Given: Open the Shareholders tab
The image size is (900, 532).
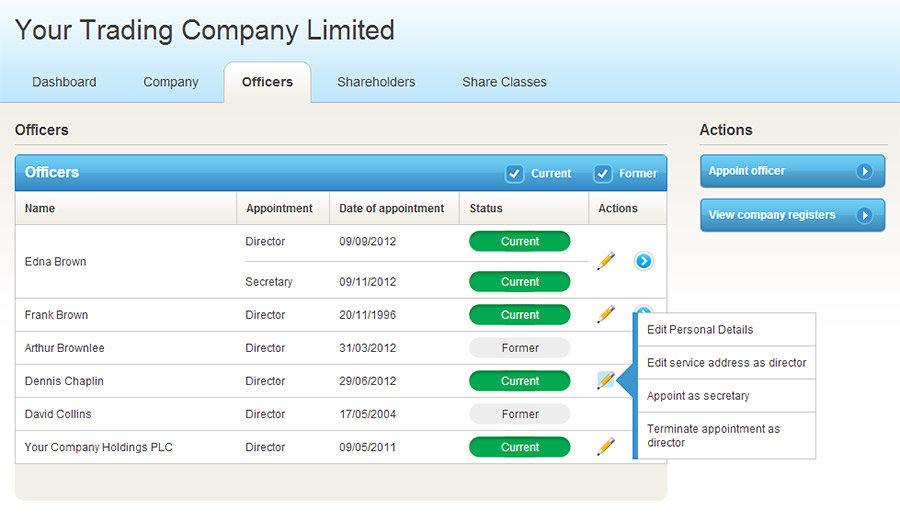Looking at the screenshot, I should coord(376,82).
